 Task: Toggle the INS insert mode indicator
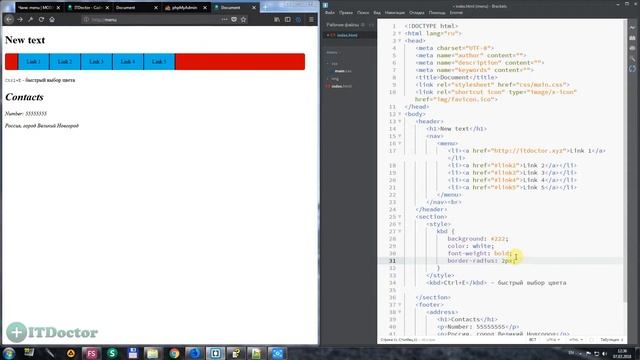(533, 340)
